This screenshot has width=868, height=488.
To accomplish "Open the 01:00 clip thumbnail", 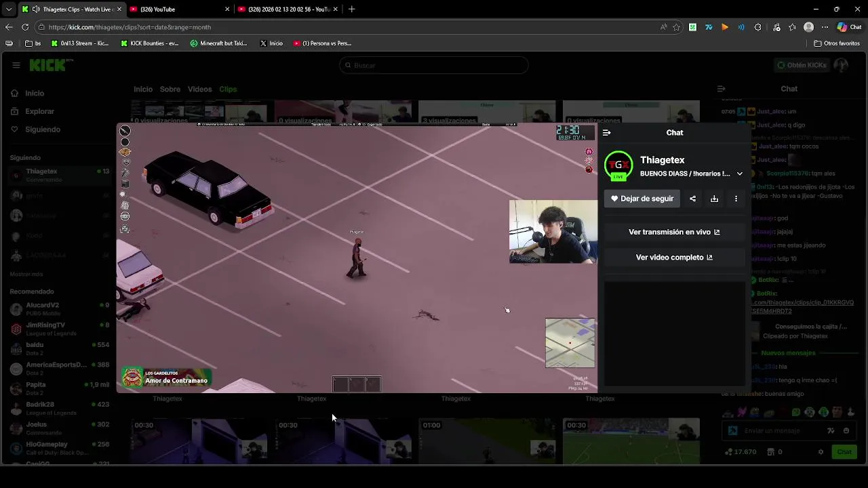I will (487, 441).
